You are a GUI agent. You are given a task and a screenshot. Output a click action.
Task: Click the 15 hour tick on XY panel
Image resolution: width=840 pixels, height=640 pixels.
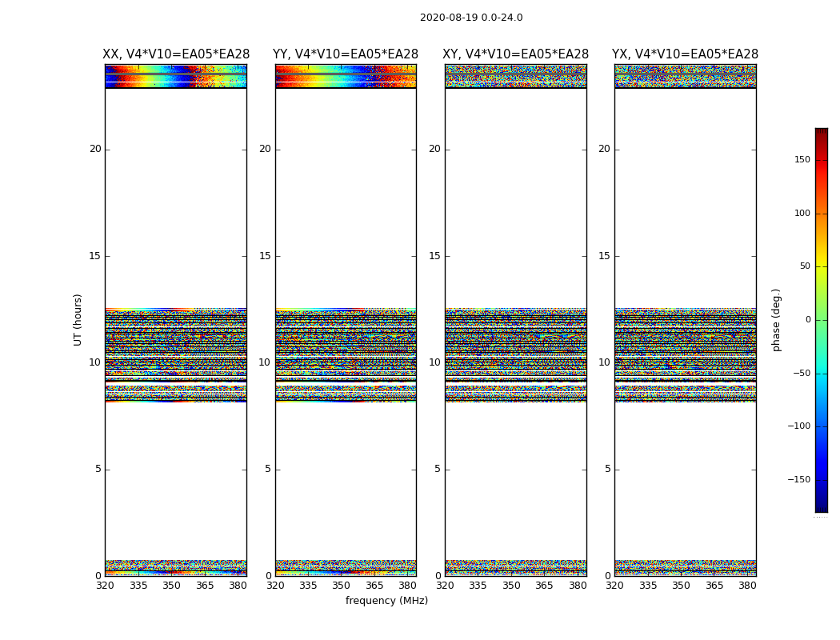[x=434, y=256]
